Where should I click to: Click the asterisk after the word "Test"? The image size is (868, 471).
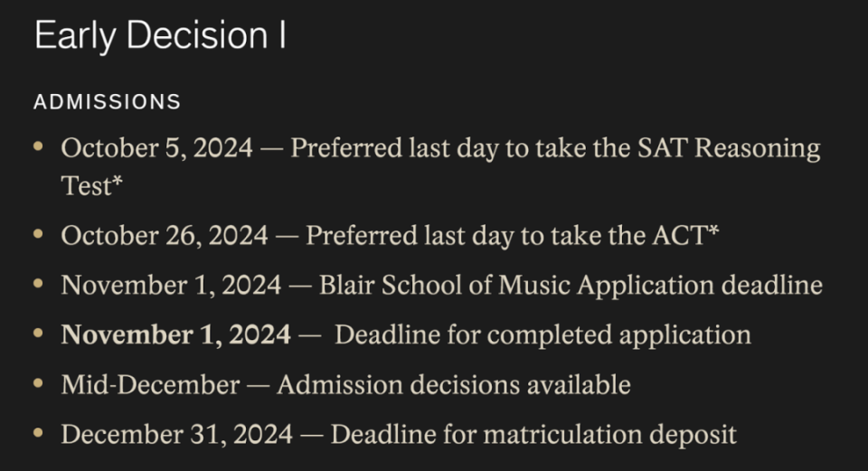(118, 185)
